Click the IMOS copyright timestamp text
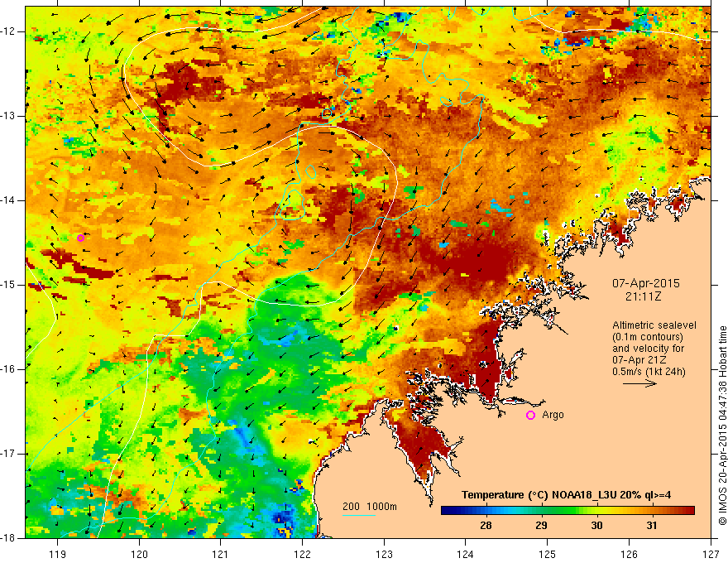Viewport: 728px width, 563px height. (722, 426)
